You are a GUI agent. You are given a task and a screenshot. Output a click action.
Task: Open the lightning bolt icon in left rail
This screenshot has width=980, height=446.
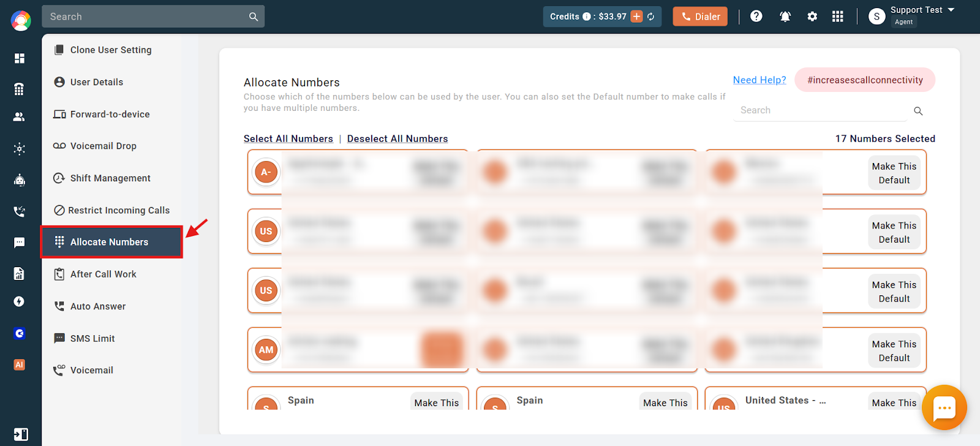(x=20, y=301)
